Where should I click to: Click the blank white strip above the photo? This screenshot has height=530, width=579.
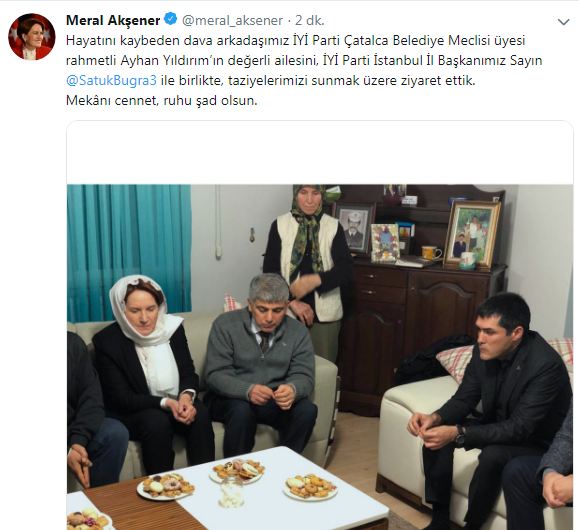point(320,153)
